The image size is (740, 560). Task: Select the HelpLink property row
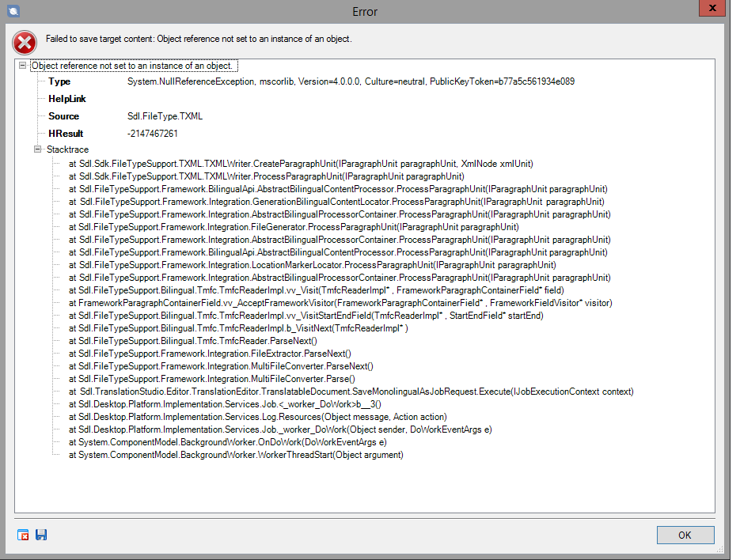click(x=66, y=99)
